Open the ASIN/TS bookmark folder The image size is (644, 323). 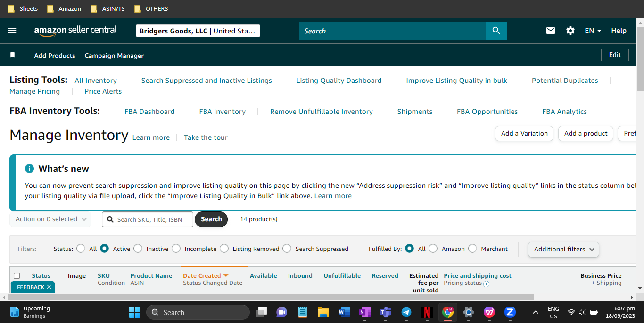107,8
